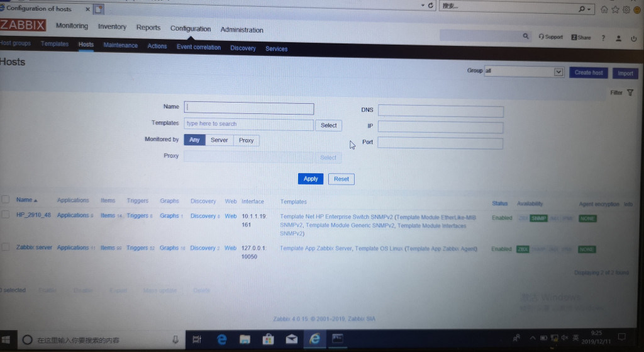Open Internet Explorer on the taskbar
Viewport: 644px width, 352px height.
click(x=315, y=338)
